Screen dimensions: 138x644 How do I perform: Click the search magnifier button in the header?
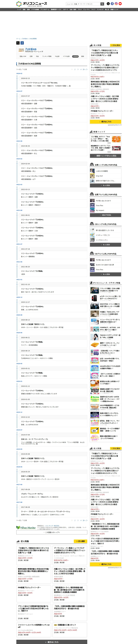pyautogui.click(x=102, y=4)
